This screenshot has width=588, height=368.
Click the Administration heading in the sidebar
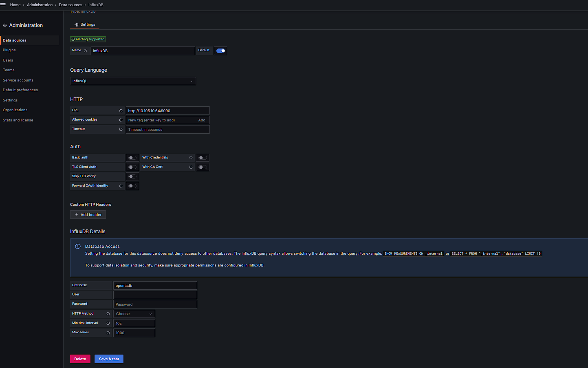click(x=26, y=25)
